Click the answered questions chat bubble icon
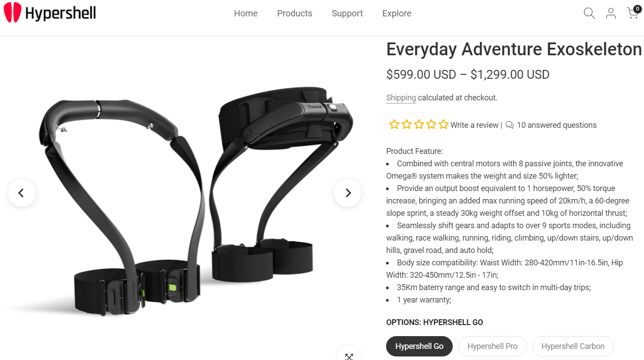Image resolution: width=644 pixels, height=360 pixels. pyautogui.click(x=509, y=125)
